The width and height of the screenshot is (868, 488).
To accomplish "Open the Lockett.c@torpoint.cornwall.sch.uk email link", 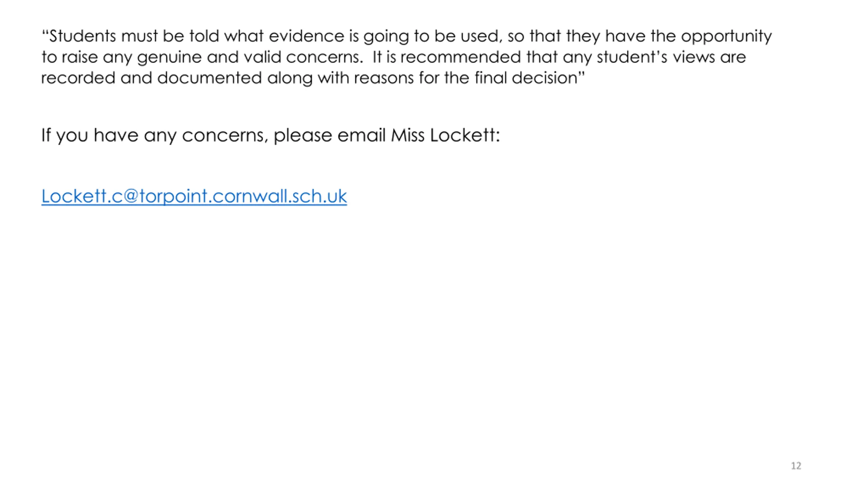I will click(194, 196).
